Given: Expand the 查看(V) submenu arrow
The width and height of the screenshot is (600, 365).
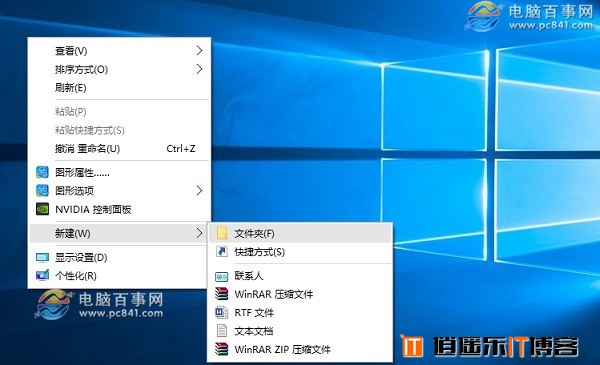Looking at the screenshot, I should (x=199, y=51).
